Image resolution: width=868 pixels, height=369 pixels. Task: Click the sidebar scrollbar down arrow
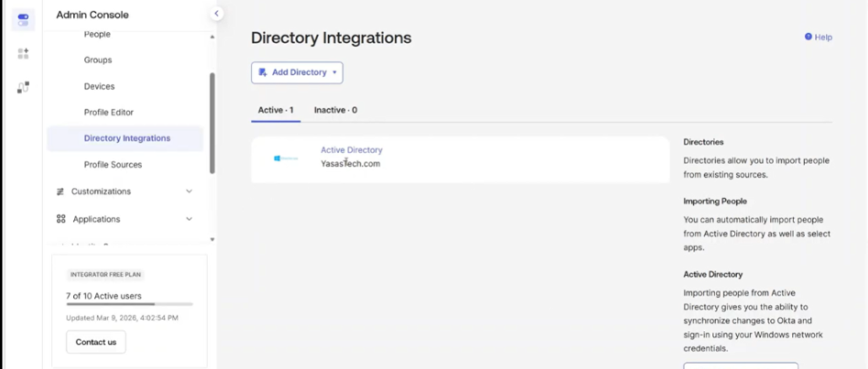point(213,239)
